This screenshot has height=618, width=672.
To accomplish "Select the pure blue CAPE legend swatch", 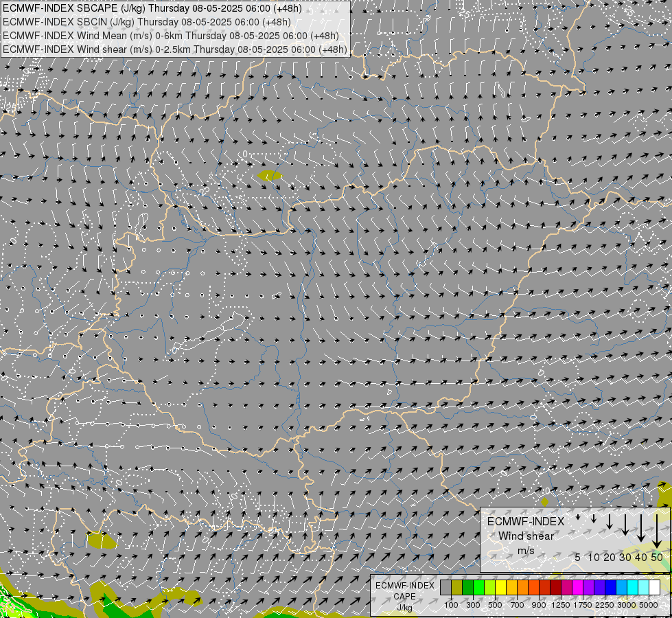I will (x=610, y=588).
